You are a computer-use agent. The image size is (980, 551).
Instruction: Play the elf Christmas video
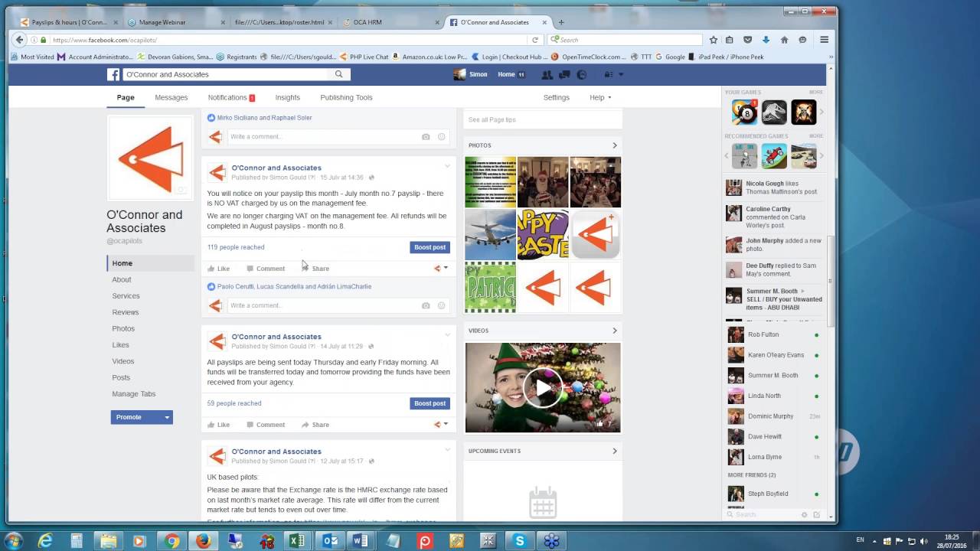pos(543,388)
